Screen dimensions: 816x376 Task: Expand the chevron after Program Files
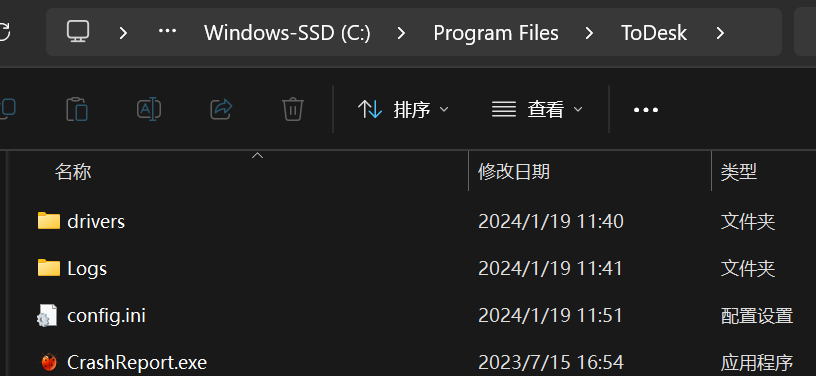(589, 33)
